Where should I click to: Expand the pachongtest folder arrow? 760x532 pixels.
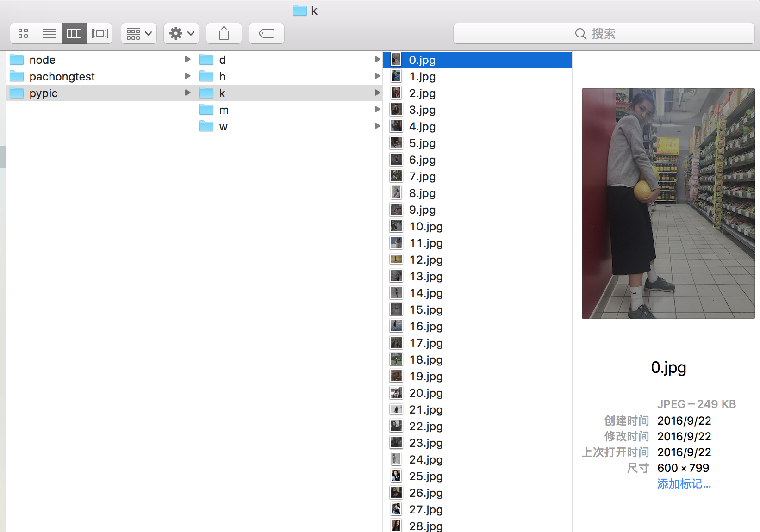point(187,76)
